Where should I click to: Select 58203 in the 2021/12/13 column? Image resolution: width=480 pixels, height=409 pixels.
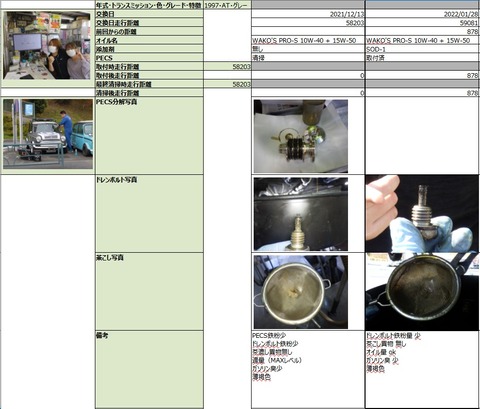(308, 23)
